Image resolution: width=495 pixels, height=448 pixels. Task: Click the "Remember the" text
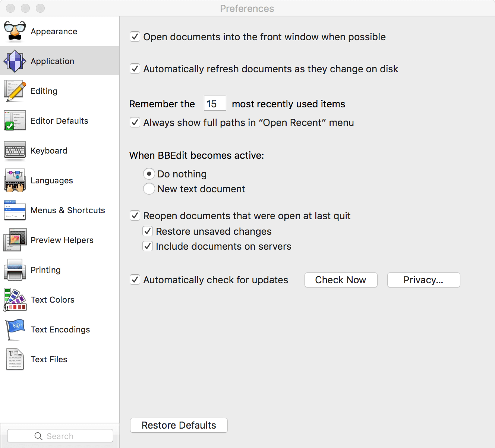pos(162,104)
